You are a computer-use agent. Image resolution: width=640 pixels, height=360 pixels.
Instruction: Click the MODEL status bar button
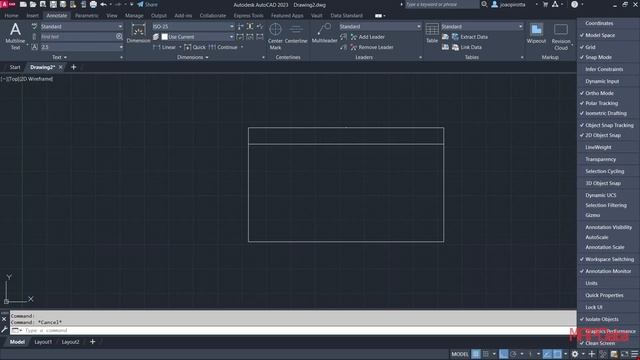(460, 354)
